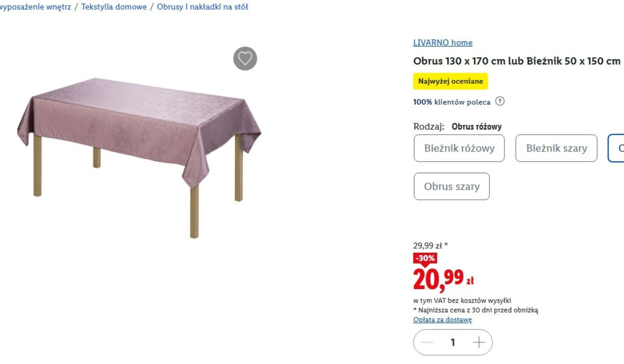Image resolution: width=624 pixels, height=364 pixels.
Task: Click the red -30% discount badge
Action: coord(425,258)
